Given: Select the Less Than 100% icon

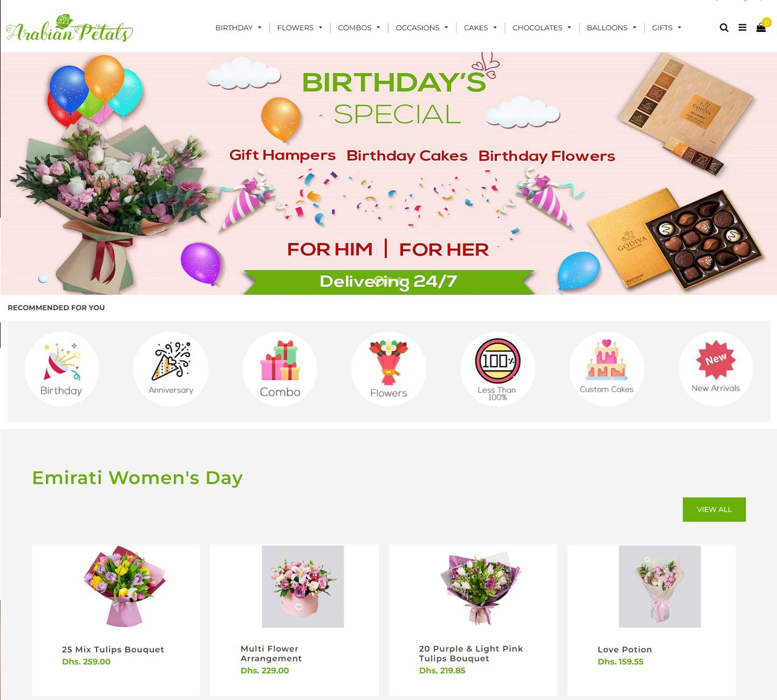Looking at the screenshot, I should [497, 369].
